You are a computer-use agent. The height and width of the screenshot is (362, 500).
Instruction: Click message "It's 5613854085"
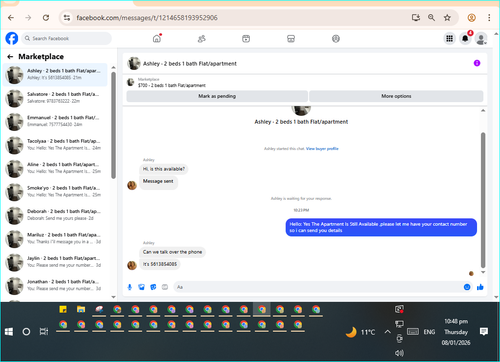160,264
